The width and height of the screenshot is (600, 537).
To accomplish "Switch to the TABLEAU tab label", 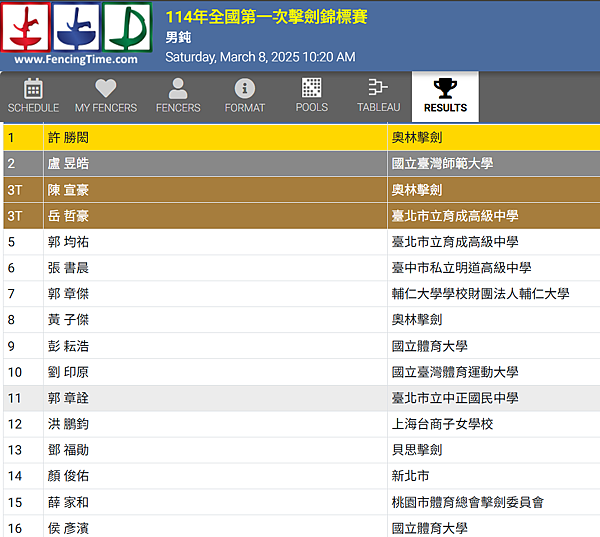I will pyautogui.click(x=378, y=107).
